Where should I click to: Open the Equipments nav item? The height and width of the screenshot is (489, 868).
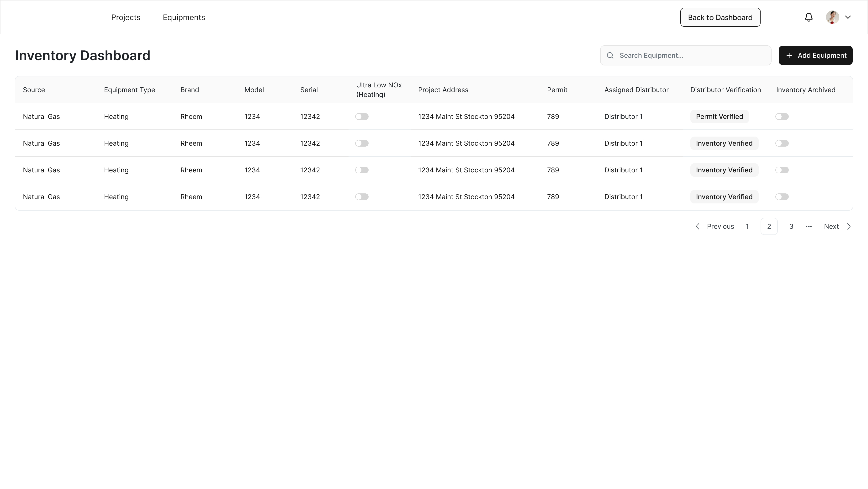point(184,17)
